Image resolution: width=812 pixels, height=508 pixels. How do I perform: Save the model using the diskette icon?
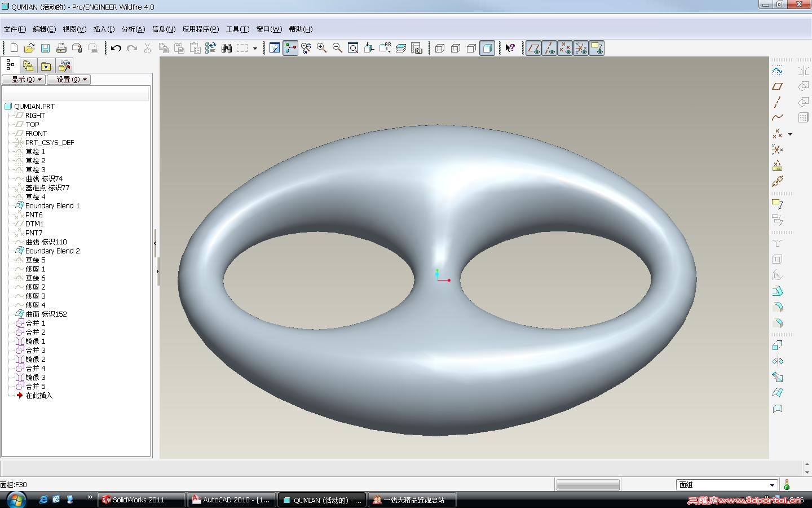(x=45, y=48)
